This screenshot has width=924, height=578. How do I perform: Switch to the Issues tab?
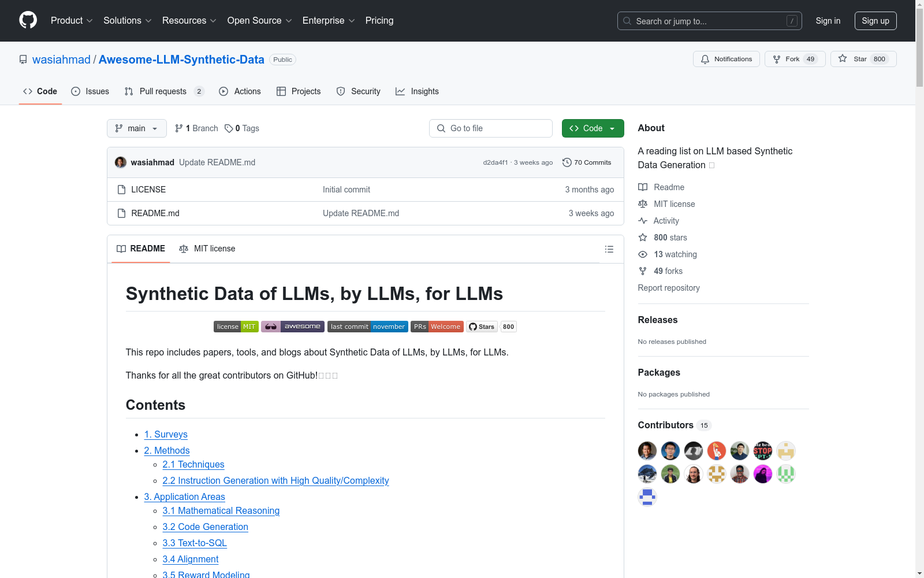click(90, 91)
